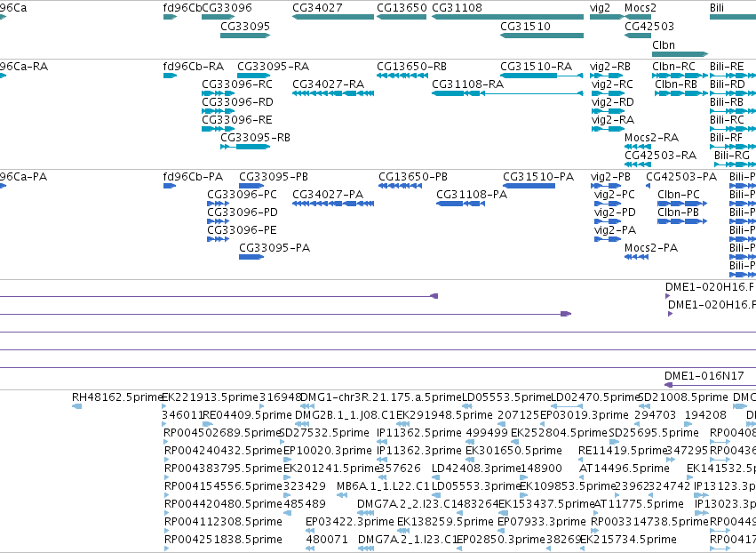The width and height of the screenshot is (756, 553).
Task: Click the Clbn-RC transcript
Action: [680, 76]
